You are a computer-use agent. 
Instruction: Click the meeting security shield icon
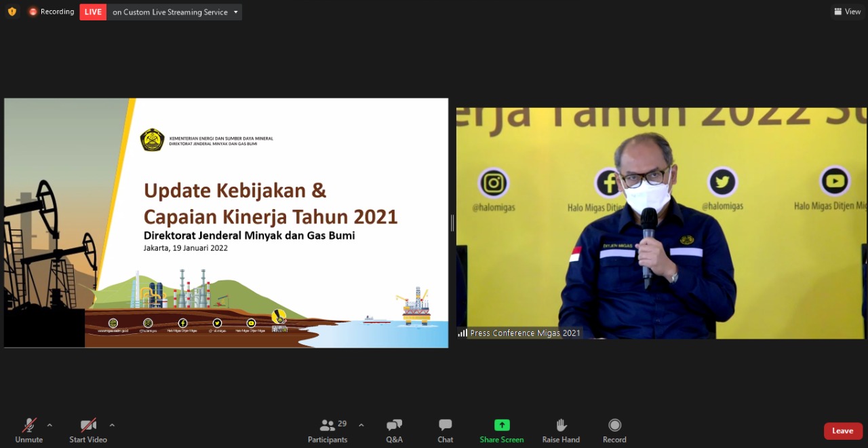(x=12, y=11)
